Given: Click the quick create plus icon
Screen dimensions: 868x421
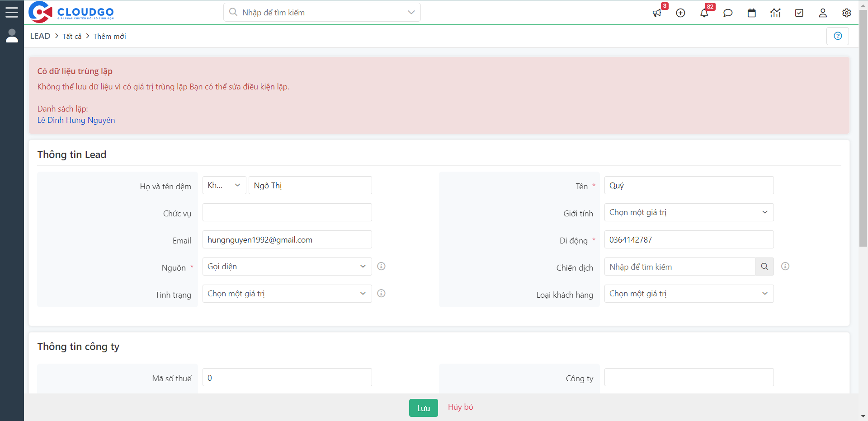Looking at the screenshot, I should [680, 13].
